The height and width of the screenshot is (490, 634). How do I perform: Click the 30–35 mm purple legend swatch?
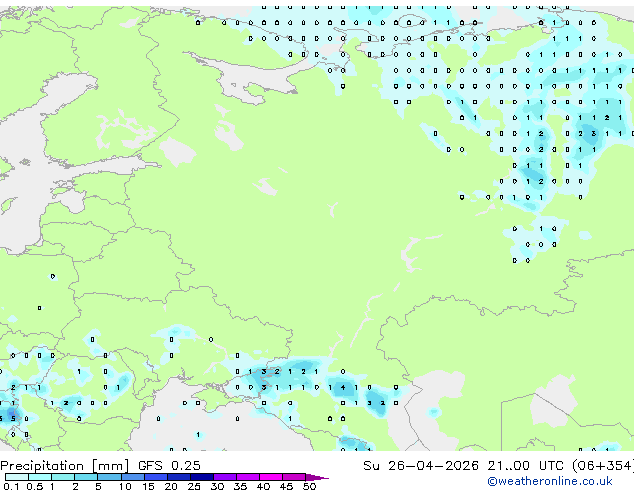coord(225,477)
